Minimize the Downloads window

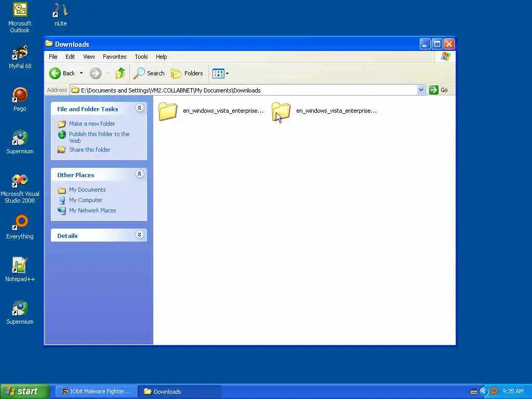point(425,44)
